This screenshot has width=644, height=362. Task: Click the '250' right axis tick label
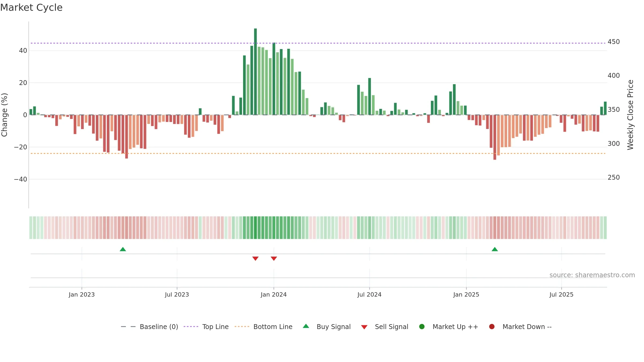(614, 178)
